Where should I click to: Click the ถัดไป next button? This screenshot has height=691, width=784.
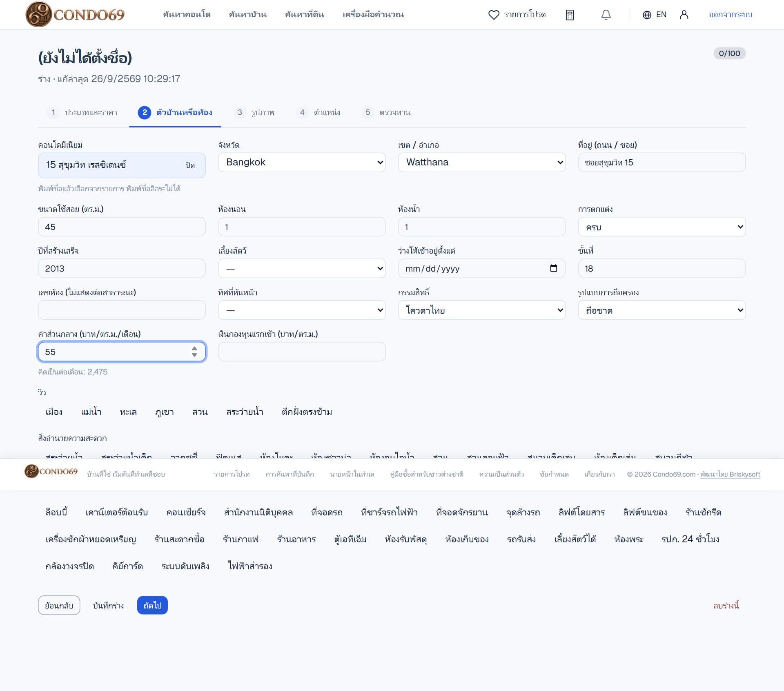[152, 605]
